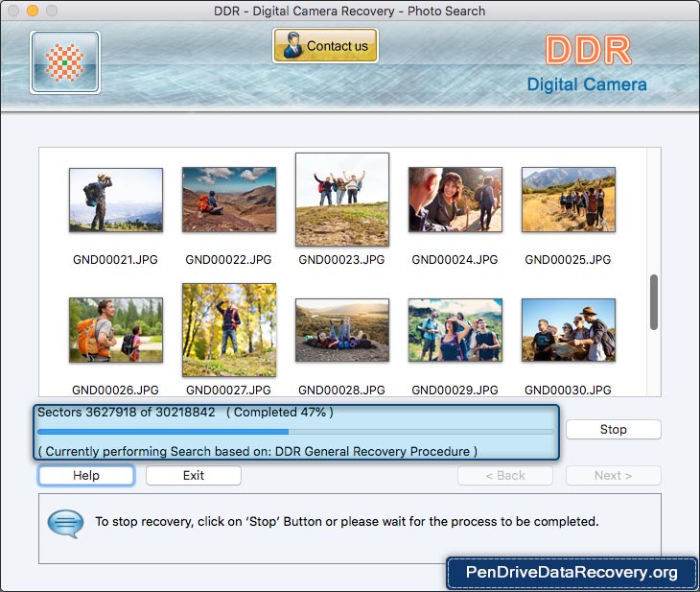Click the Exit button
The height and width of the screenshot is (592, 700).
point(194,476)
